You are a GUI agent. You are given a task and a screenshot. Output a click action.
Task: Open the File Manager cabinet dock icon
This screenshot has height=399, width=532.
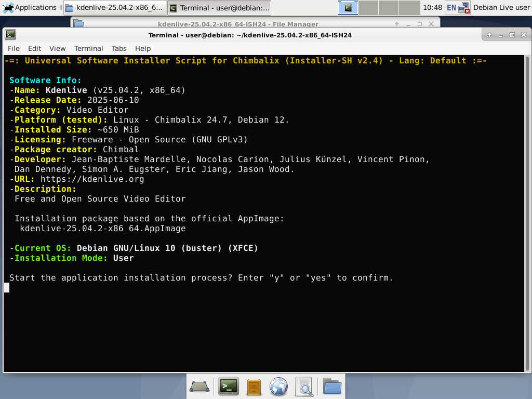[x=254, y=387]
